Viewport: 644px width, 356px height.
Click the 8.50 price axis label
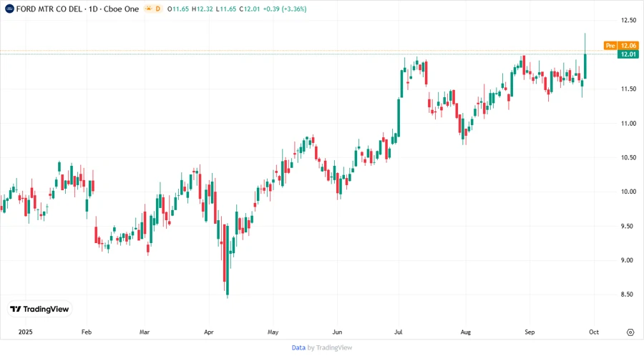pos(628,294)
